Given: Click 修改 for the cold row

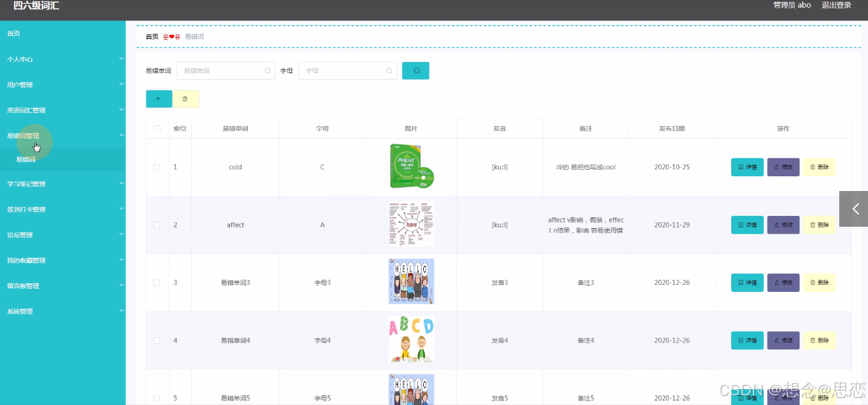Looking at the screenshot, I should pyautogui.click(x=783, y=167).
